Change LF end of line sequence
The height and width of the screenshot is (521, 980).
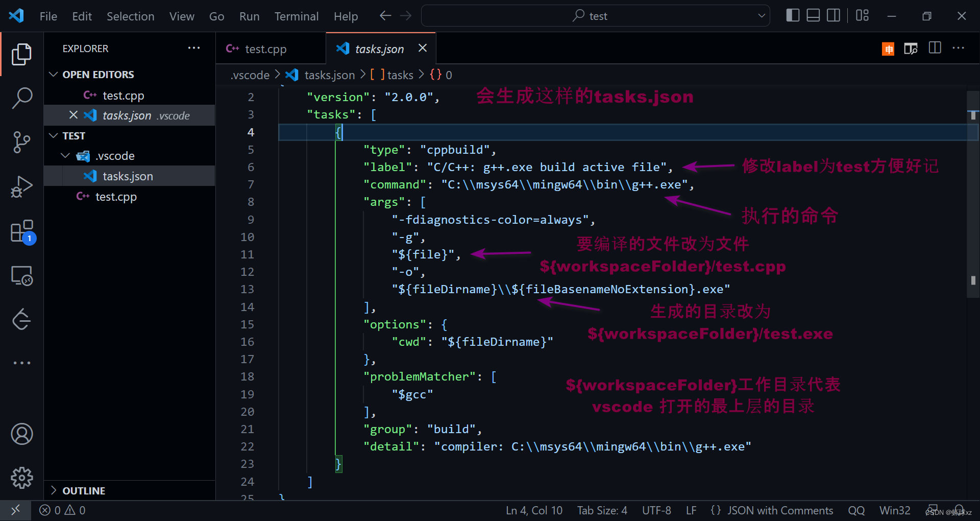pos(691,510)
